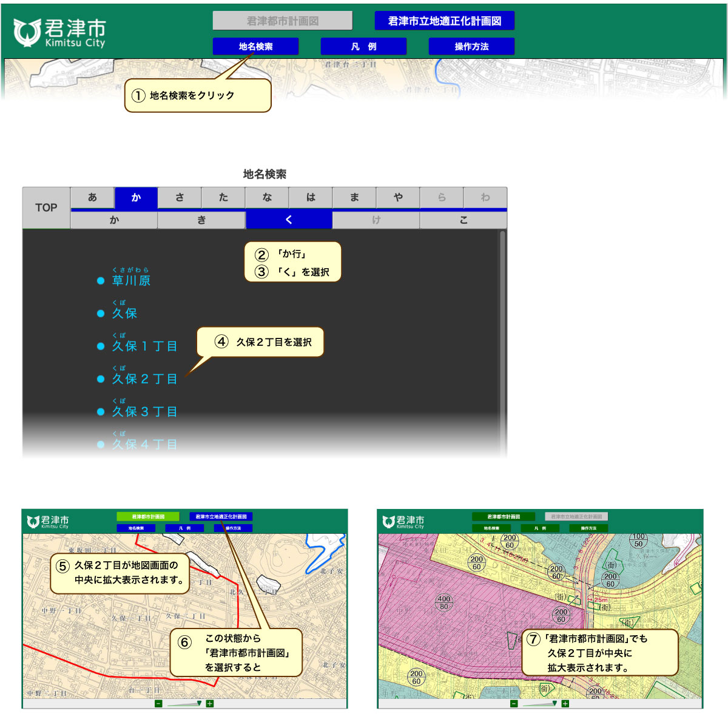Choose the か sub-tab in the second row
The image size is (728, 728).
114,220
